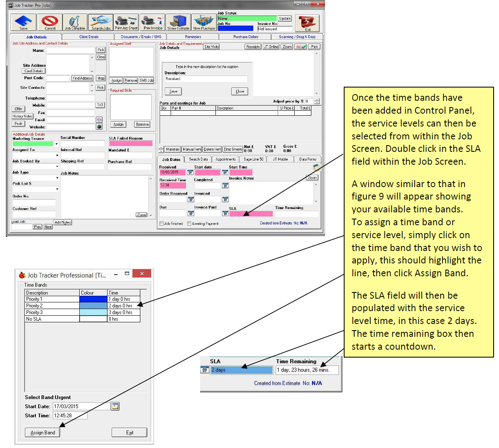
Task: Click the Find Address button
Action: tap(82, 78)
